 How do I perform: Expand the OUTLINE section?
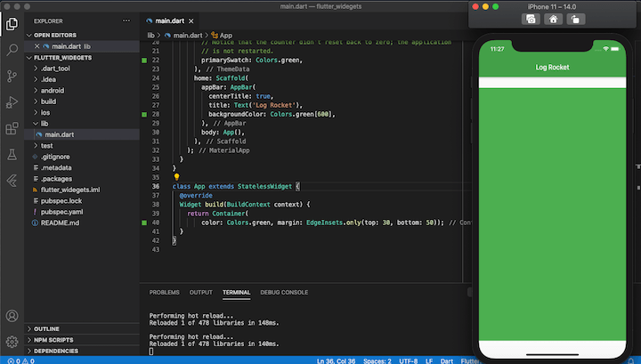coord(46,329)
